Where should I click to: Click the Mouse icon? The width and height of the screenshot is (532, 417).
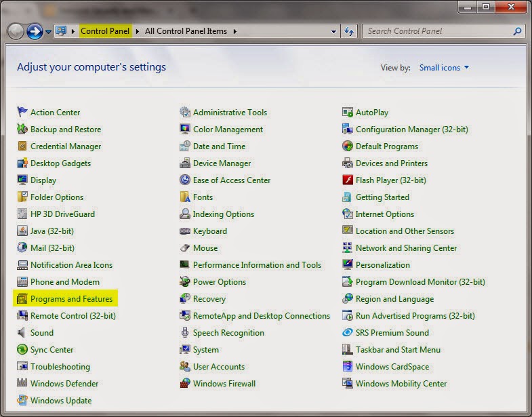[x=185, y=248]
